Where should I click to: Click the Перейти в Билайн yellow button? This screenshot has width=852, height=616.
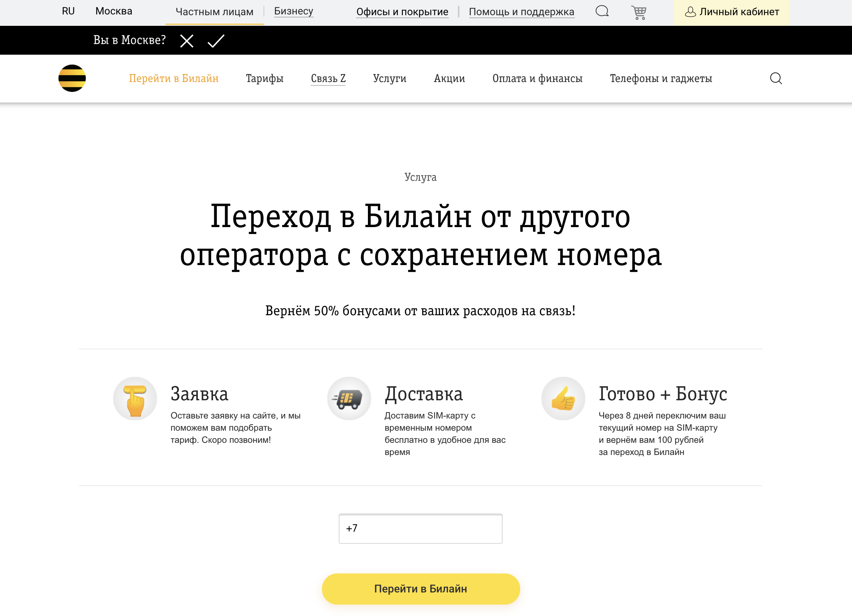point(421,589)
